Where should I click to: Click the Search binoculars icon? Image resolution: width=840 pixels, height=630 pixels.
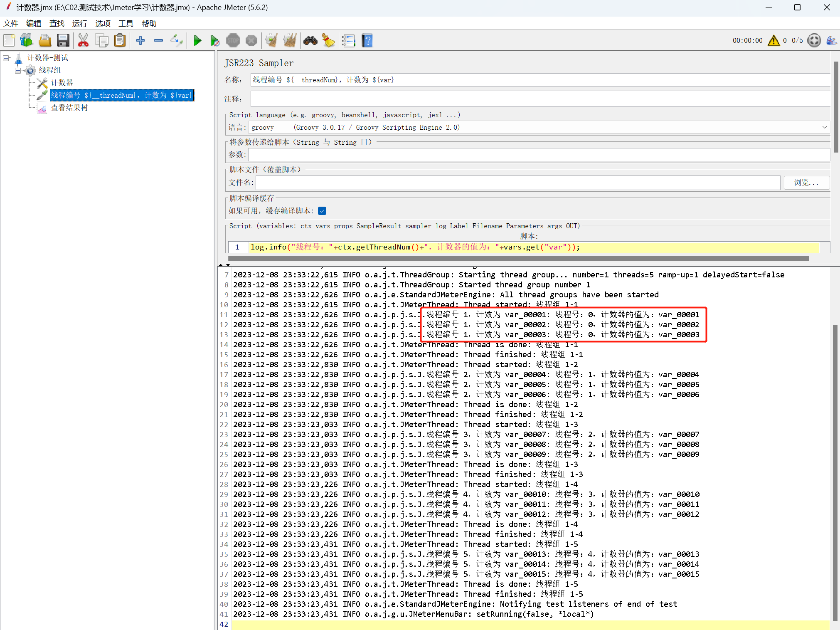[310, 41]
